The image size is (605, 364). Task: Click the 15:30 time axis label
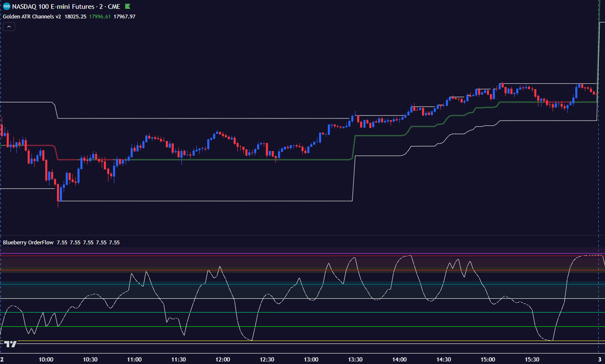tap(532, 359)
